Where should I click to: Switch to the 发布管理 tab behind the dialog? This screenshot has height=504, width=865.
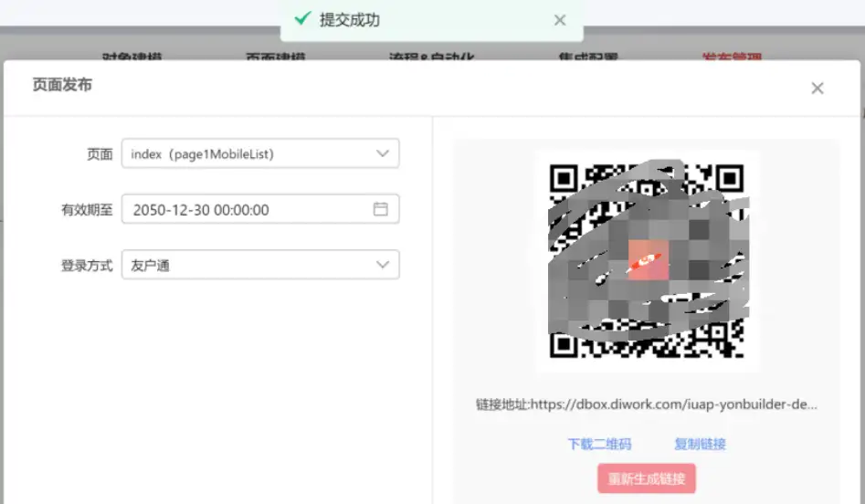732,57
